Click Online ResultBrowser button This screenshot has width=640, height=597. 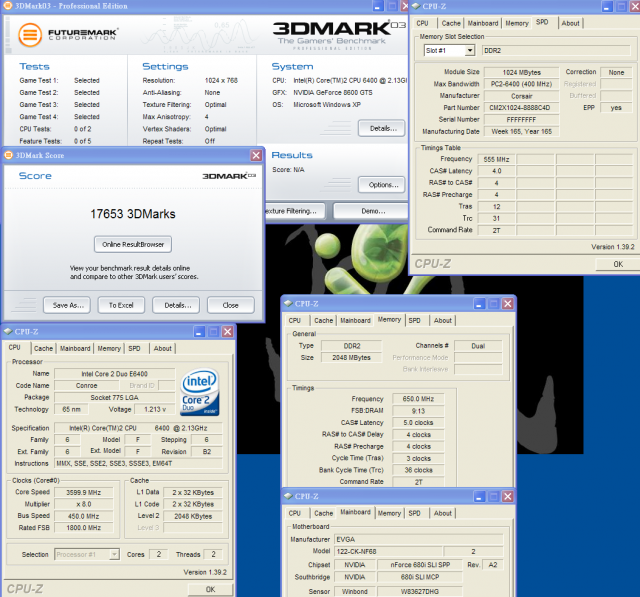coord(133,244)
